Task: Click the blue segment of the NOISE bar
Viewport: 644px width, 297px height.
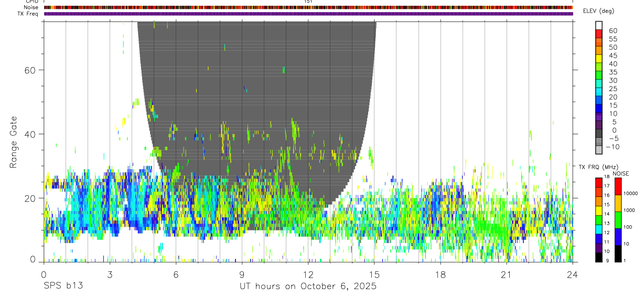Action: [x=618, y=237]
